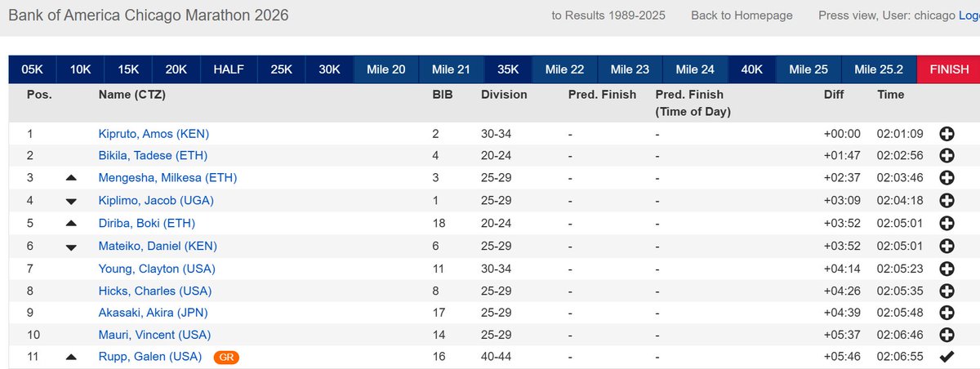Screen dimensions: 980x369
Task: Open runner Mengesha, Milkesa (ETH)
Action: pos(168,178)
